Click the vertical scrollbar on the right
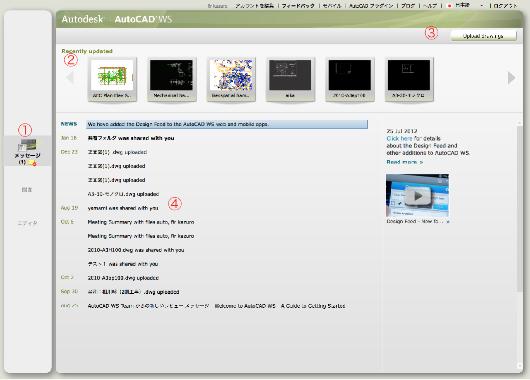530x380 pixels. (x=520, y=208)
